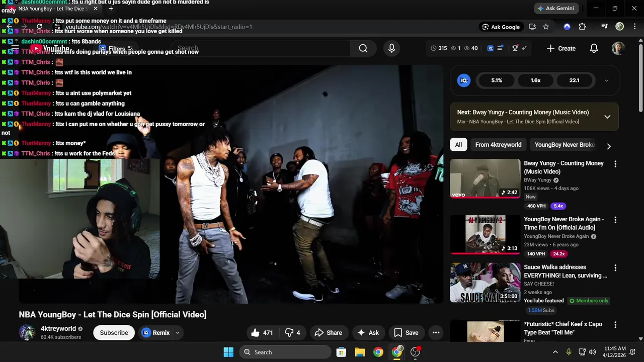Click the Remix button
Image resolution: width=644 pixels, height=362 pixels.
[x=156, y=332]
